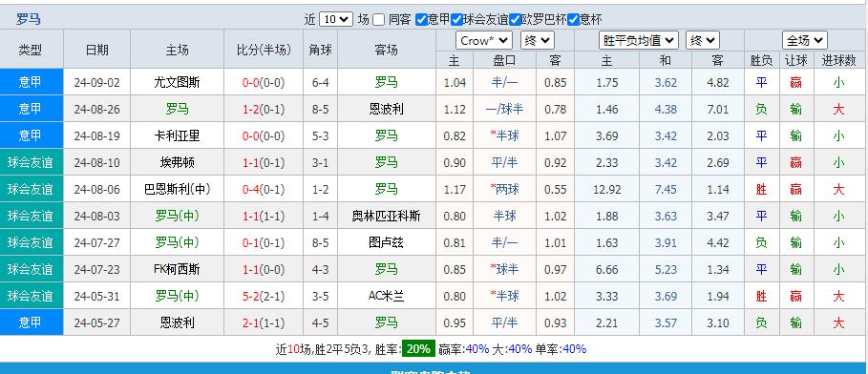Click the 负 result on 24-07-27 row

coord(761,242)
